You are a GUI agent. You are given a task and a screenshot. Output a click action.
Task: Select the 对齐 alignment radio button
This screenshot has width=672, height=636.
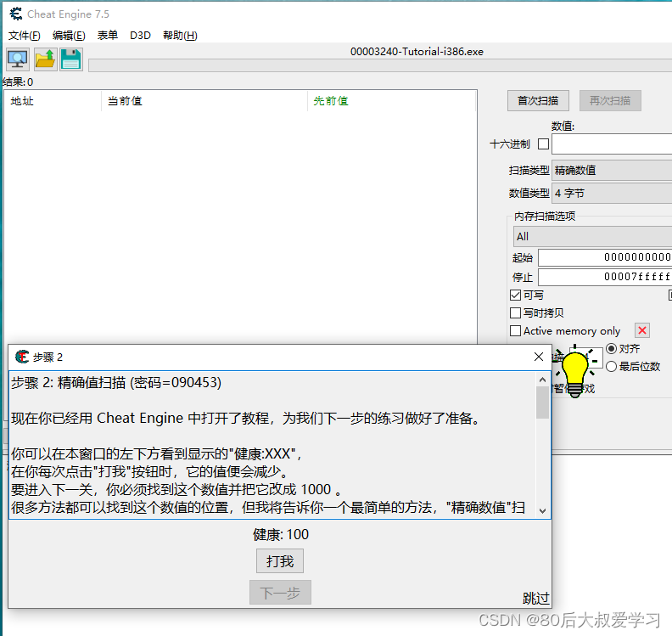612,349
